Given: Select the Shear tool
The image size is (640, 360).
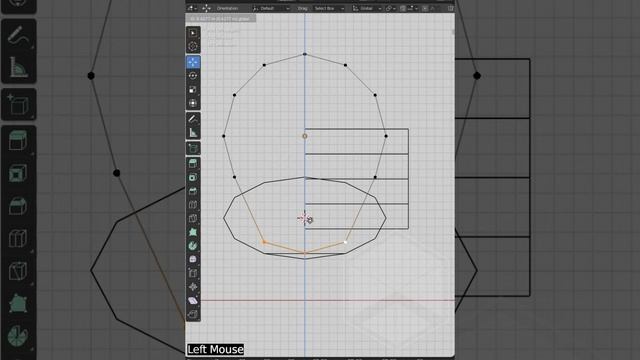Looking at the screenshot, I should click(x=193, y=301).
